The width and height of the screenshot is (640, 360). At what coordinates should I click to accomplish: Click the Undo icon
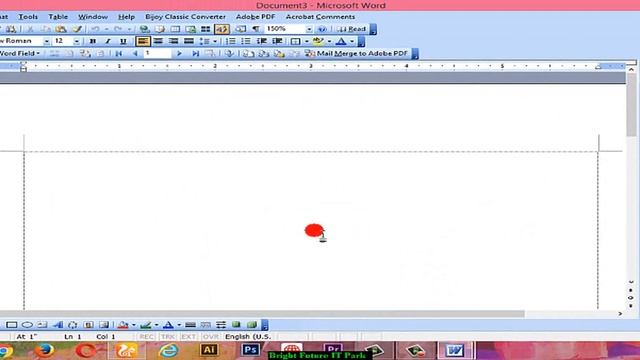click(96, 29)
